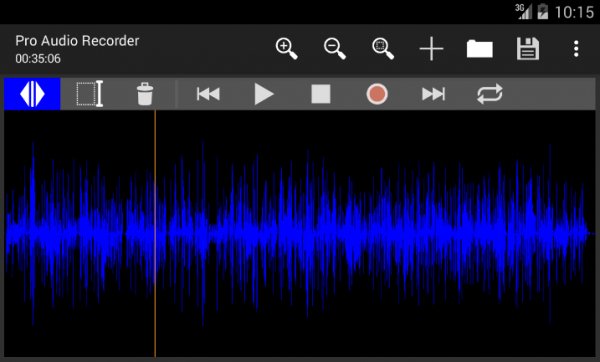
Task: Play the audio recording
Action: [264, 94]
